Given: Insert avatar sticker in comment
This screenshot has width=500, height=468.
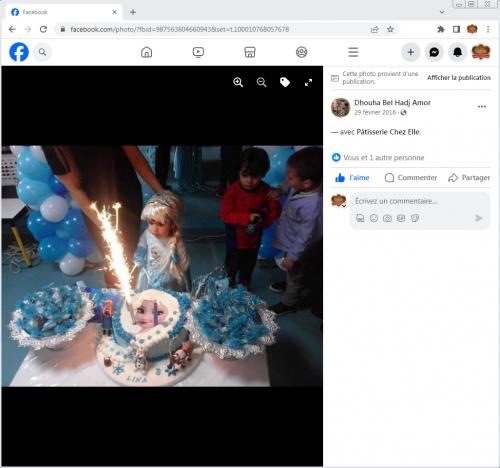Looking at the screenshot, I should 360,218.
